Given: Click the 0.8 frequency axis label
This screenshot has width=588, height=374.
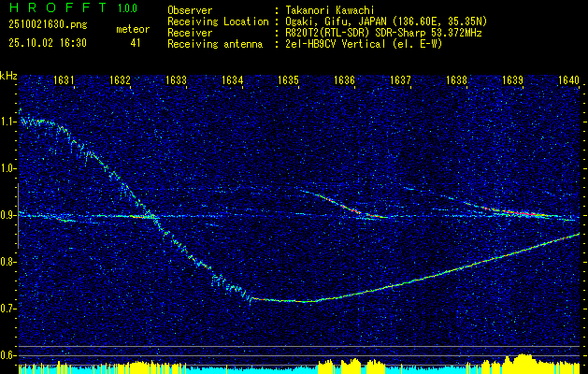Looking at the screenshot, I should click(7, 262).
